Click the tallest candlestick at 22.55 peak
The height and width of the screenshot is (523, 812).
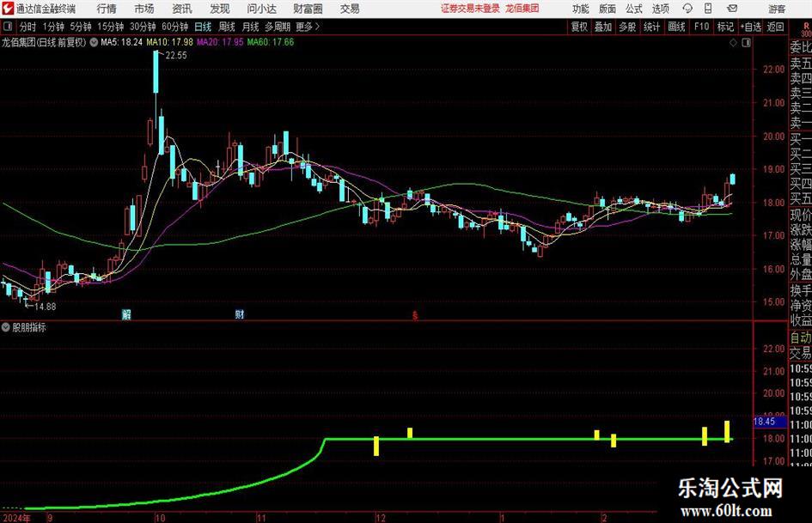click(156, 72)
